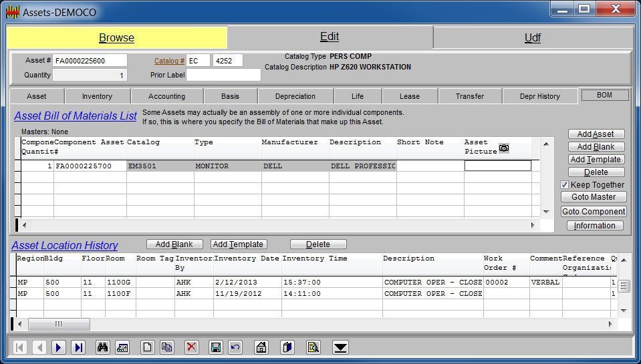Click Delete in Location History

click(x=318, y=244)
